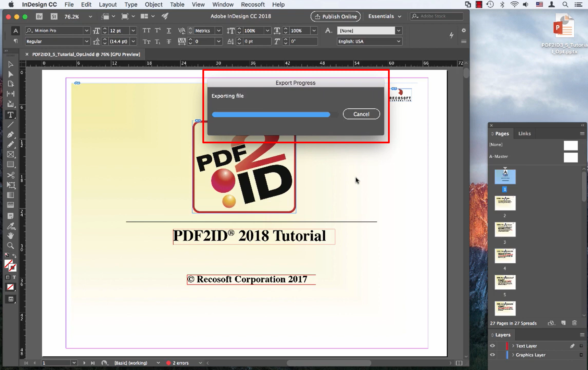Image resolution: width=588 pixels, height=370 pixels.
Task: Toggle Underline formatting
Action: pyautogui.click(x=169, y=31)
